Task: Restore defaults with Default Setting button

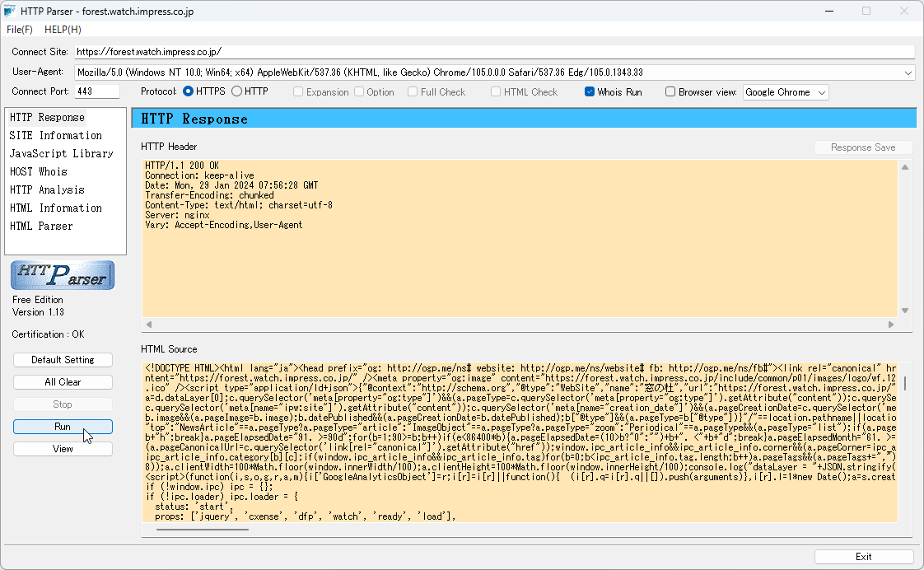Action: tap(63, 359)
